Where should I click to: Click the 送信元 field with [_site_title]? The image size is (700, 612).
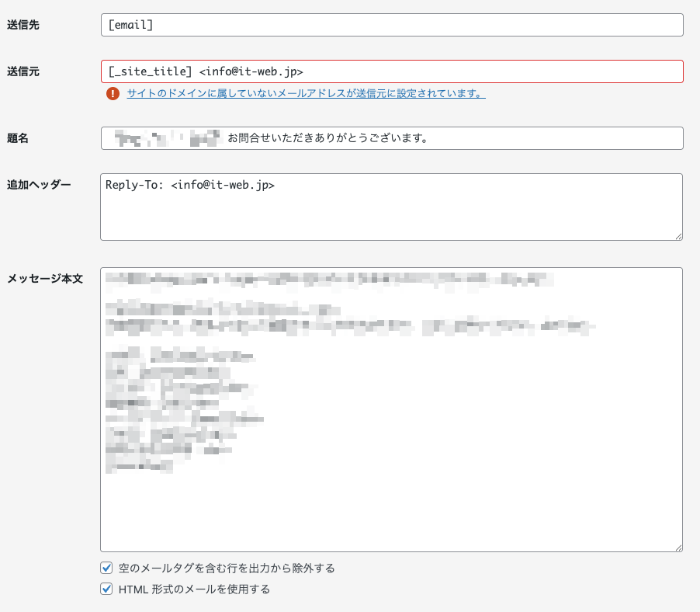point(392,71)
